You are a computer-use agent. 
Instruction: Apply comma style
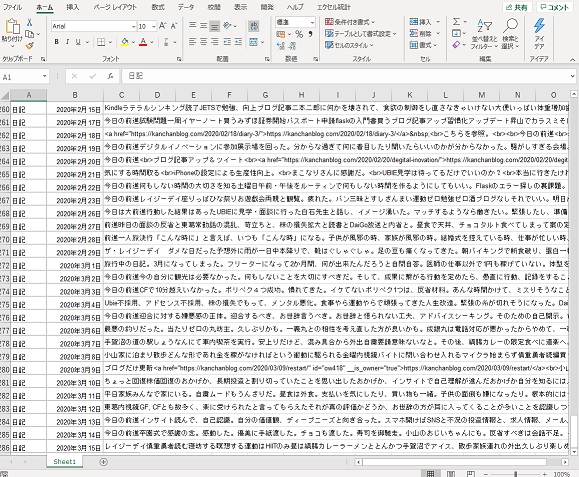pos(311,34)
